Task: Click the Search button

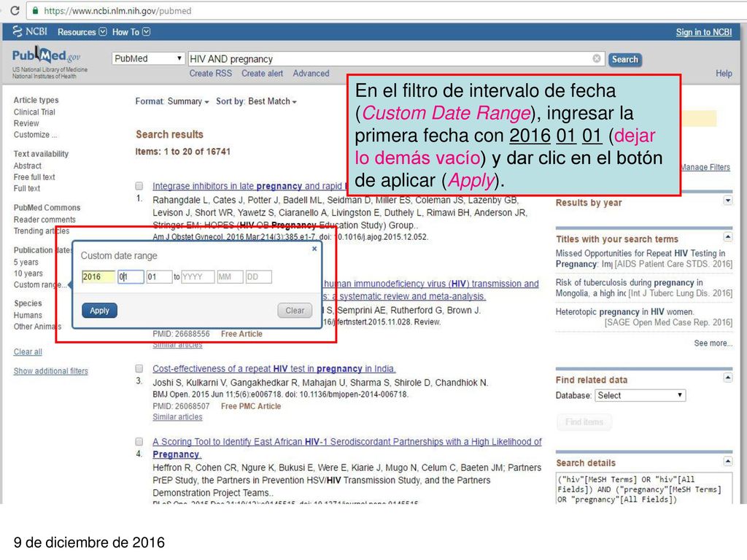Action: (624, 60)
